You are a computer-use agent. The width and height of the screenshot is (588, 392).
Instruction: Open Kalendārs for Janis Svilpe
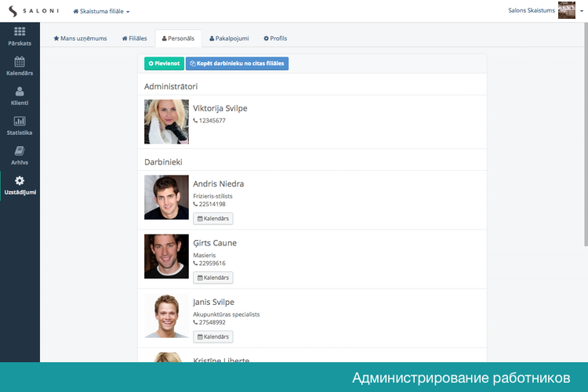(x=213, y=337)
